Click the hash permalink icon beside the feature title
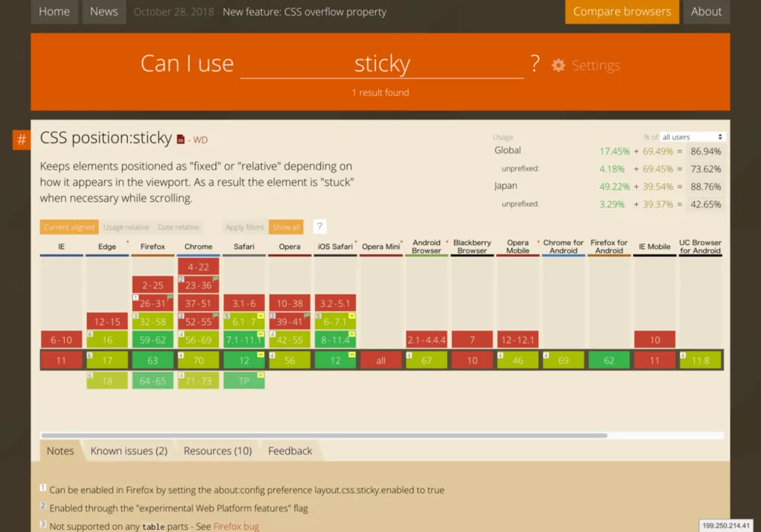761x532 pixels. point(21,140)
